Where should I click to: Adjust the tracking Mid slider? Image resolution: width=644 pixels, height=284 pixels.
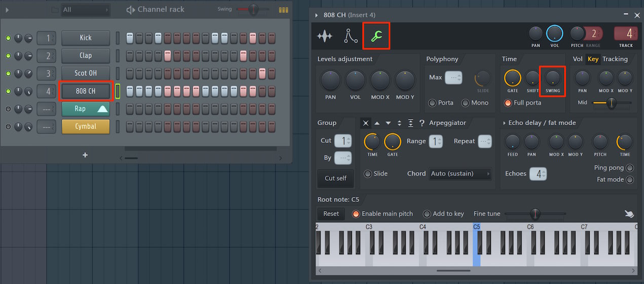pos(612,103)
